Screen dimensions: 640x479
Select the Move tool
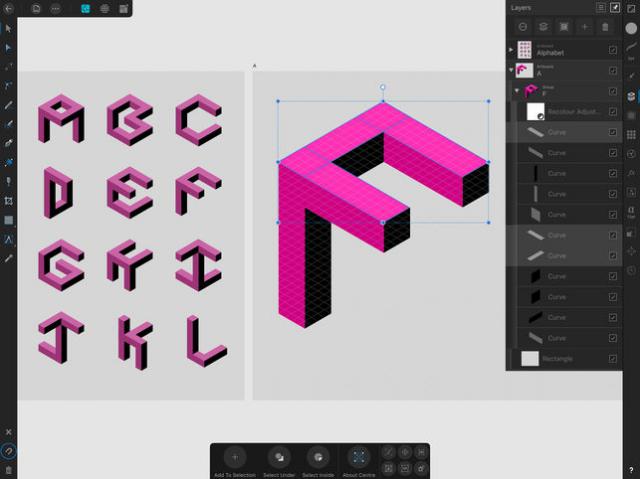[8, 28]
